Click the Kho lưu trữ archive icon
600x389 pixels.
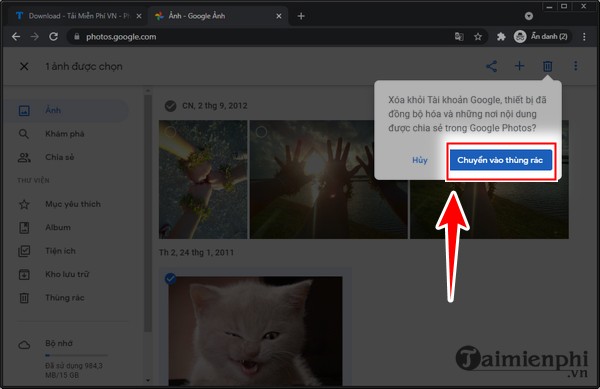point(24,274)
